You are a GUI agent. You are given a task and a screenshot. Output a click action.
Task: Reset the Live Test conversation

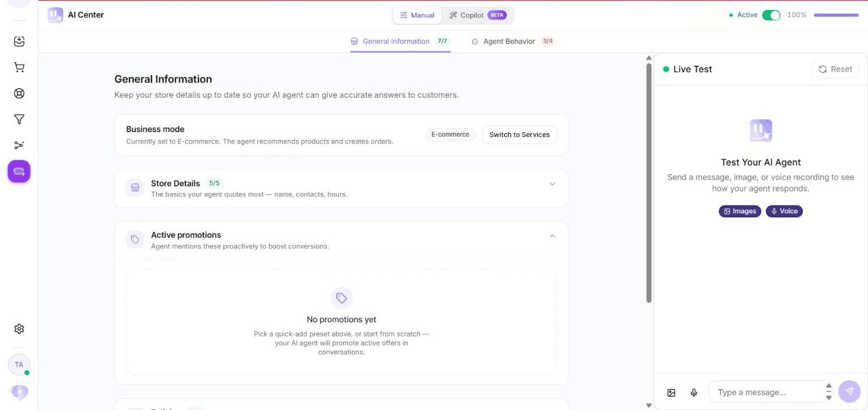click(835, 69)
